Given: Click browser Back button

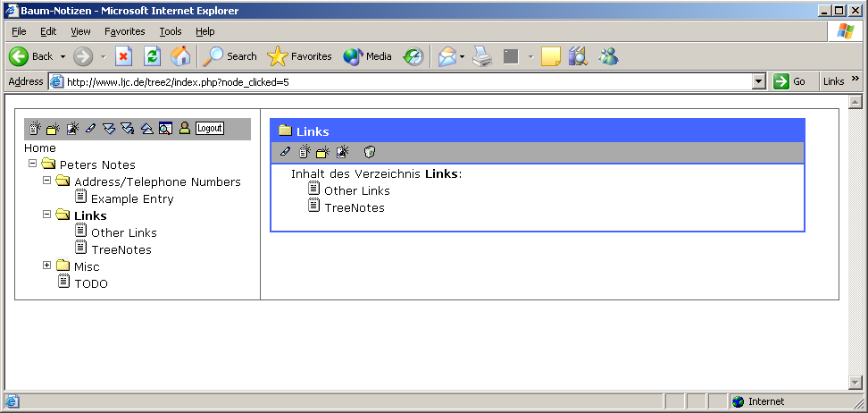Looking at the screenshot, I should point(31,56).
